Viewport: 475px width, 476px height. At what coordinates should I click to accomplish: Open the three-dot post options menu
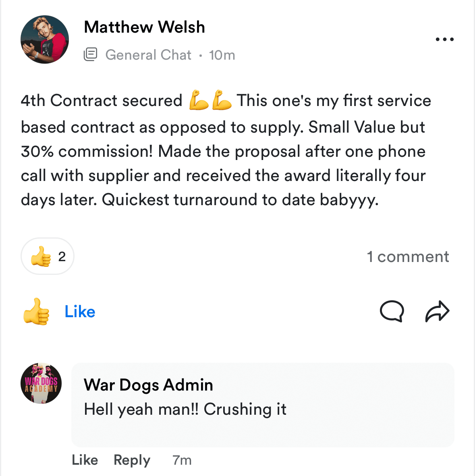(444, 39)
